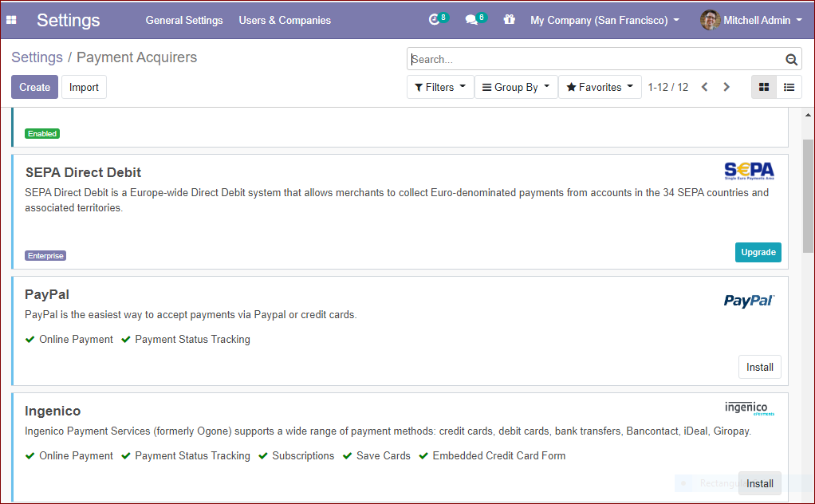The image size is (815, 504).
Task: Click Ingenico's Save Cards feature label
Action: (383, 455)
